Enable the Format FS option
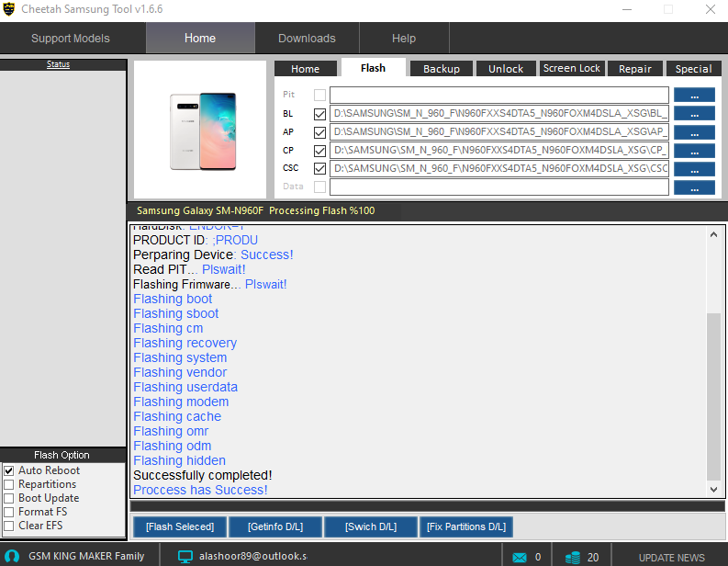Viewport: 728px width, 566px height. tap(9, 512)
